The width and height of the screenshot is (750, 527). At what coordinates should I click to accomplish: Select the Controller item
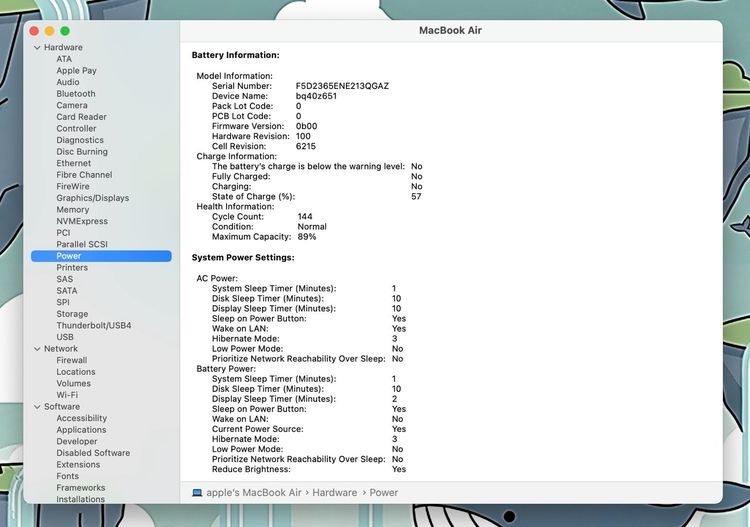[77, 128]
